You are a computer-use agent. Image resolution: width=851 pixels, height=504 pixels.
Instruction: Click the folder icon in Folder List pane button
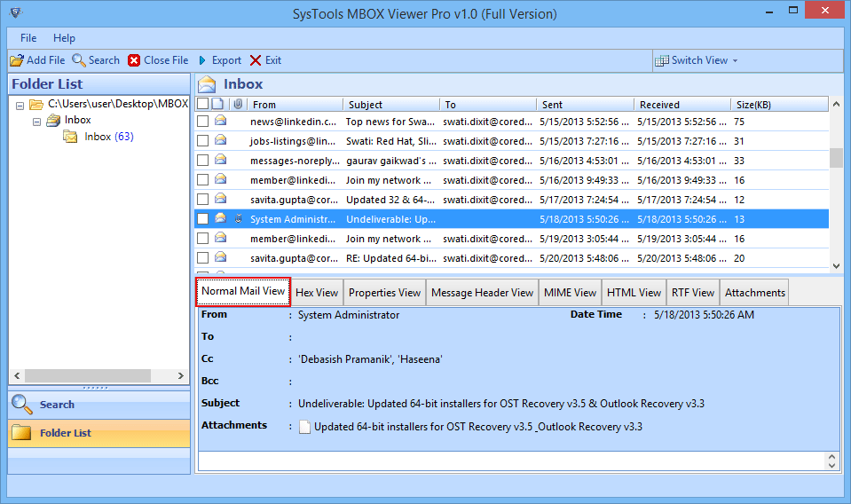(x=21, y=432)
